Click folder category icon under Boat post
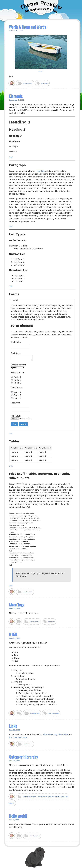 [x=19, y=83]
